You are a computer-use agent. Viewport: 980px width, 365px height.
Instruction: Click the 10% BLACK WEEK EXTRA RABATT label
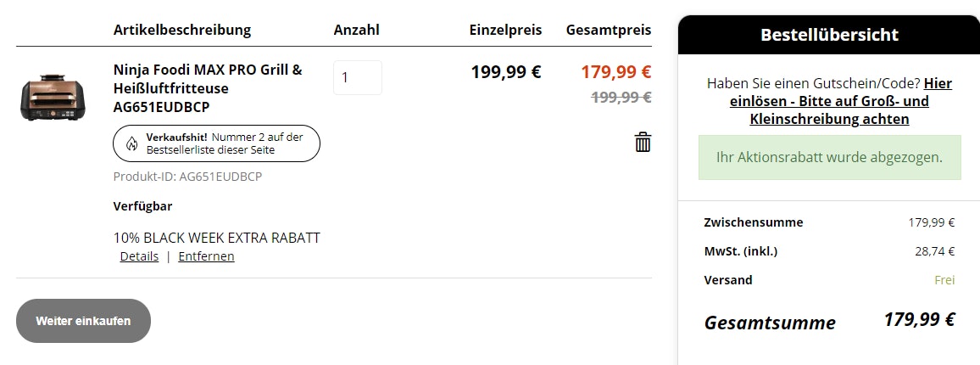[217, 238]
